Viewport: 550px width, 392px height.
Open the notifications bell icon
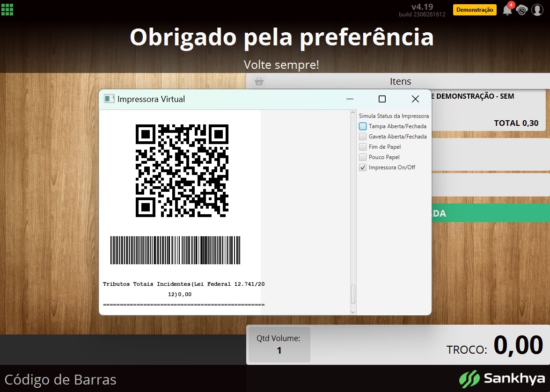pyautogui.click(x=507, y=10)
